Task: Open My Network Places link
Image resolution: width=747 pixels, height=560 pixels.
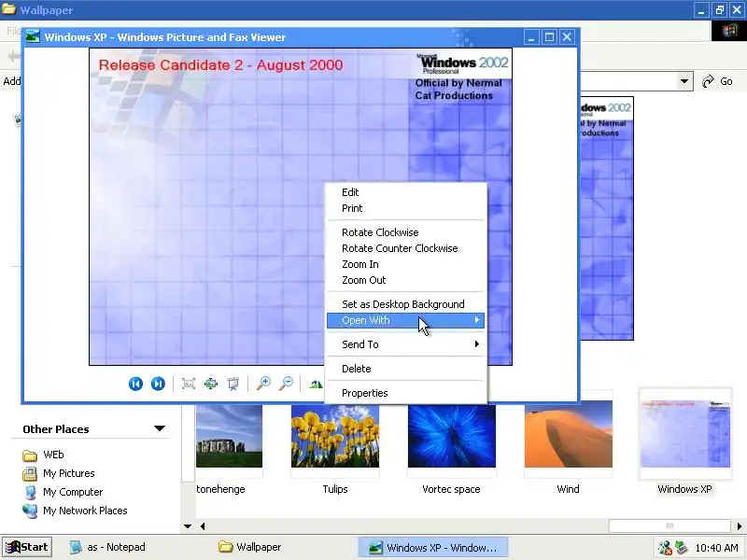Action: 85,511
